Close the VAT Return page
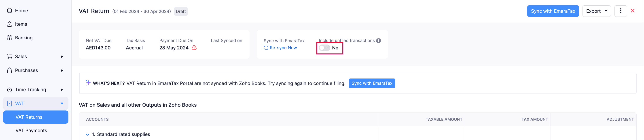 [633, 11]
